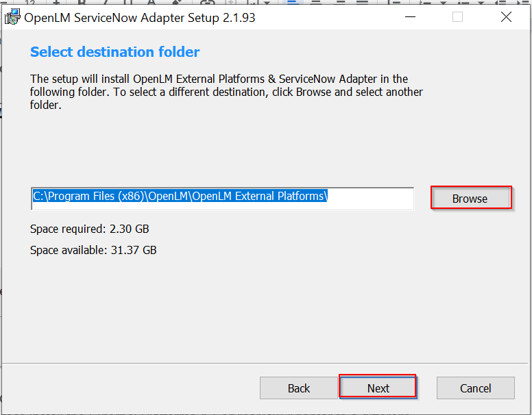Click the "Space required: 2.30 GB" label
The width and height of the screenshot is (532, 415).
pos(90,229)
